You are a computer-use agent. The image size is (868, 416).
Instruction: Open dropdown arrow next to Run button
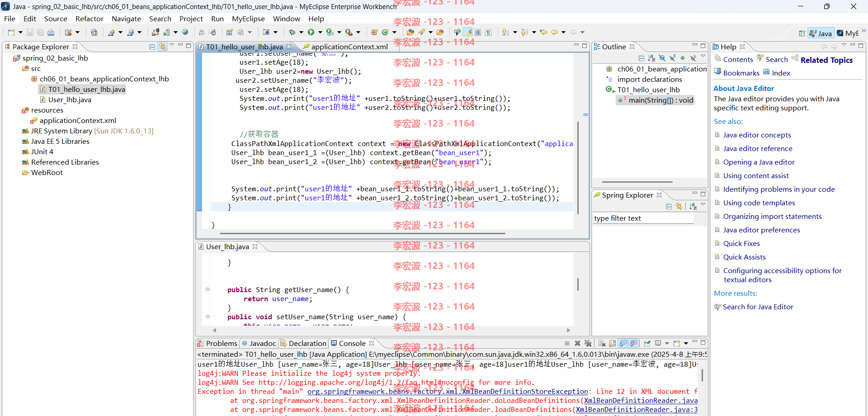[x=320, y=32]
